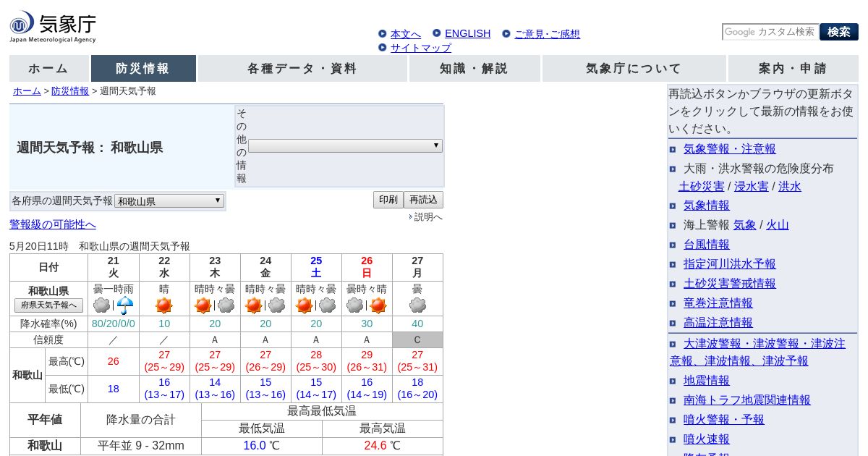Open the ホーム navigation tab
The width and height of the screenshot is (868, 456).
(48, 69)
